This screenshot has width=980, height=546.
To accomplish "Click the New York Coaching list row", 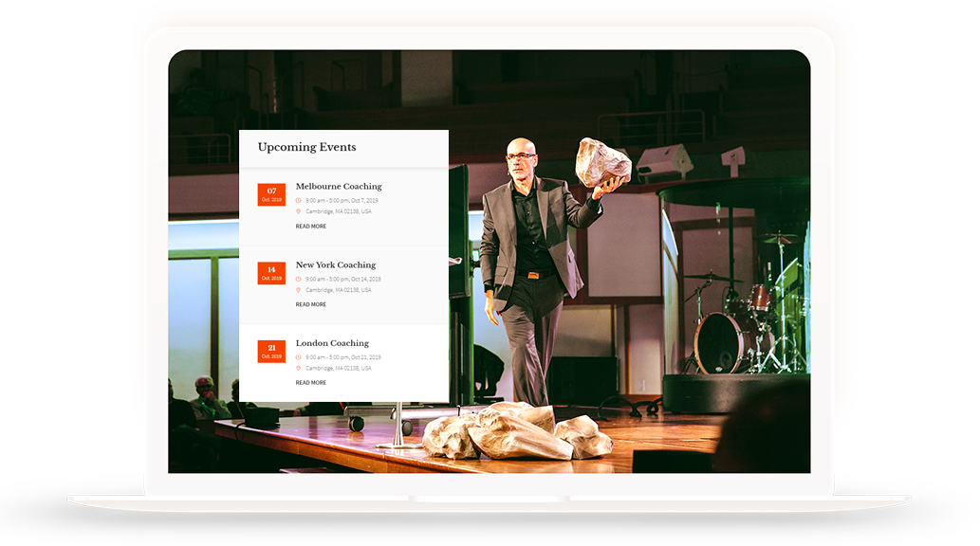I will [x=344, y=281].
